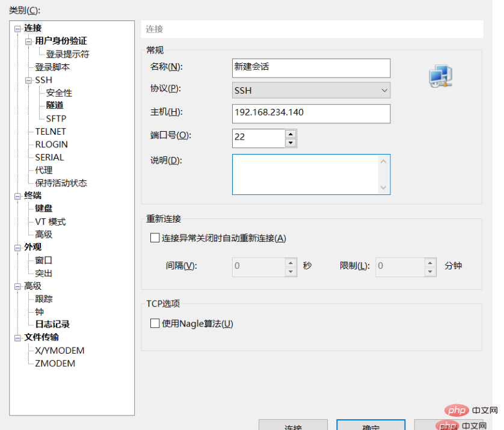This screenshot has width=504, height=430.
Task: Click the 确定 confirm button
Action: pyautogui.click(x=371, y=425)
